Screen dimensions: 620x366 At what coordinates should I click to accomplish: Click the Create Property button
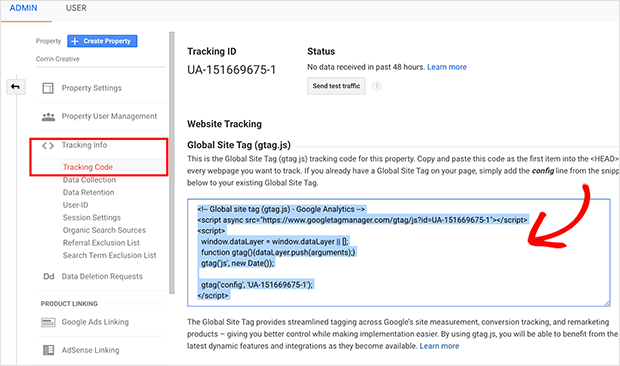pos(102,41)
